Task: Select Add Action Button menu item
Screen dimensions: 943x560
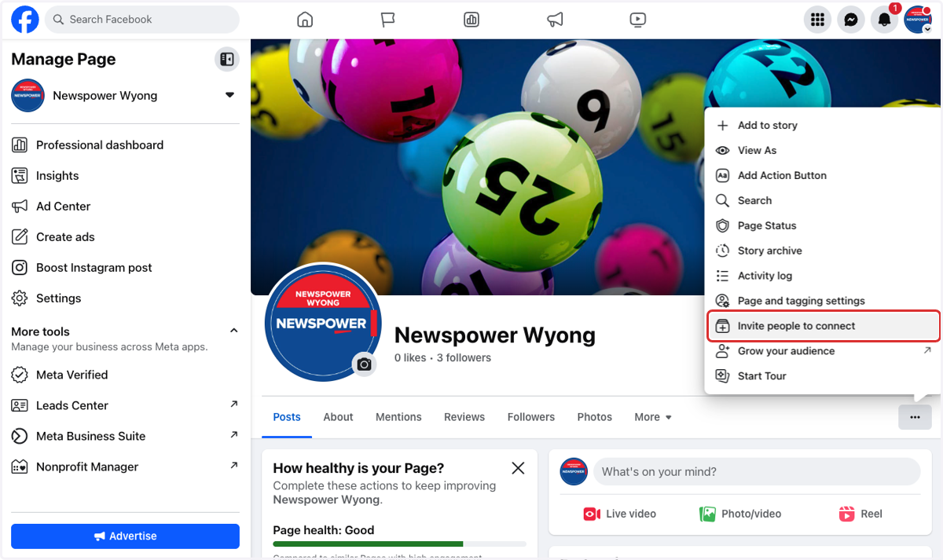Action: coord(823,175)
